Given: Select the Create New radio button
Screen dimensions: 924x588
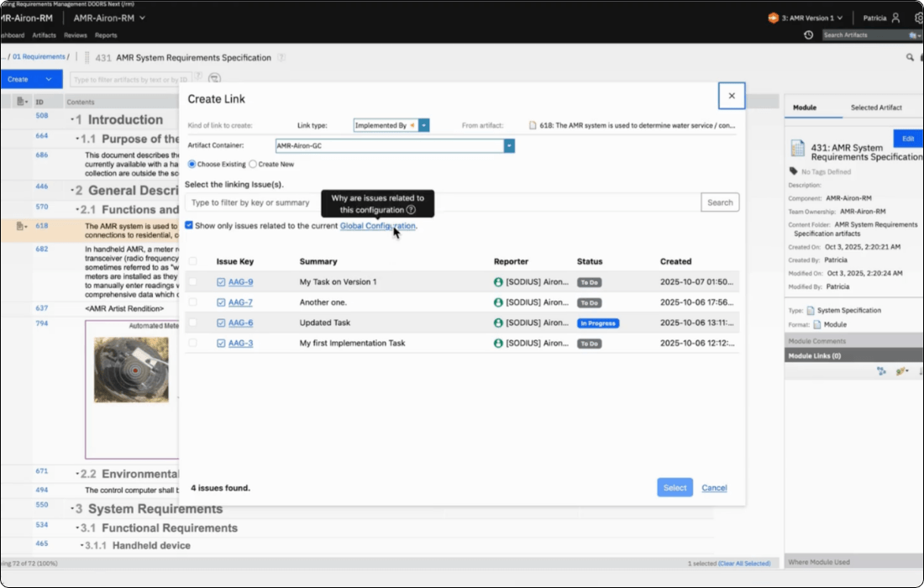Looking at the screenshot, I should [x=253, y=164].
